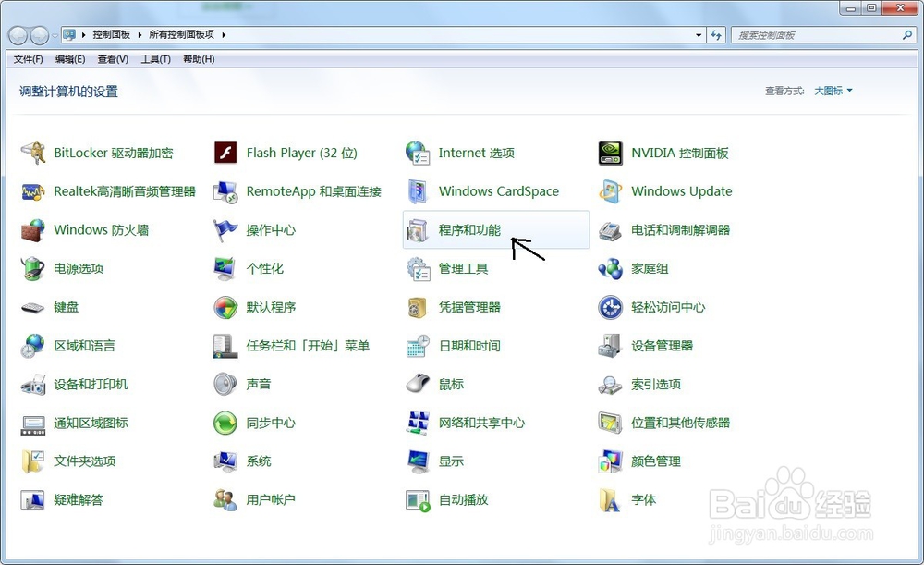Image resolution: width=924 pixels, height=565 pixels.
Task: Open the 电话和调制解调器 icon
Action: click(x=610, y=230)
